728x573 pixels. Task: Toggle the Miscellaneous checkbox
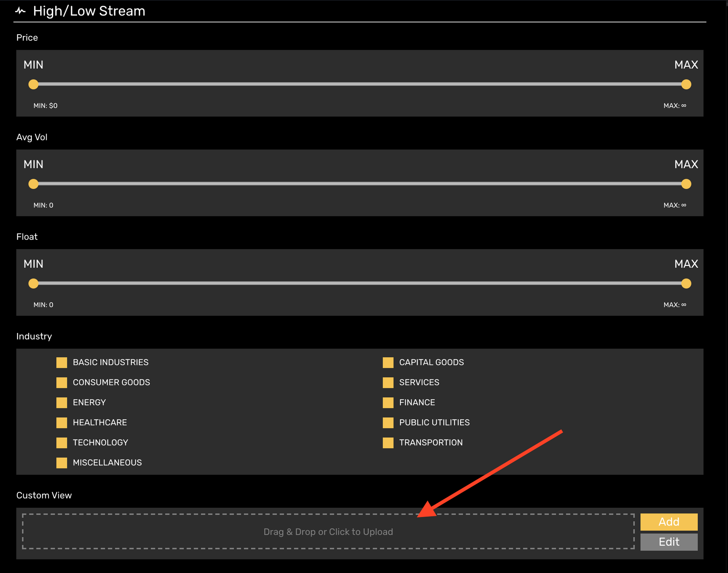coord(62,463)
